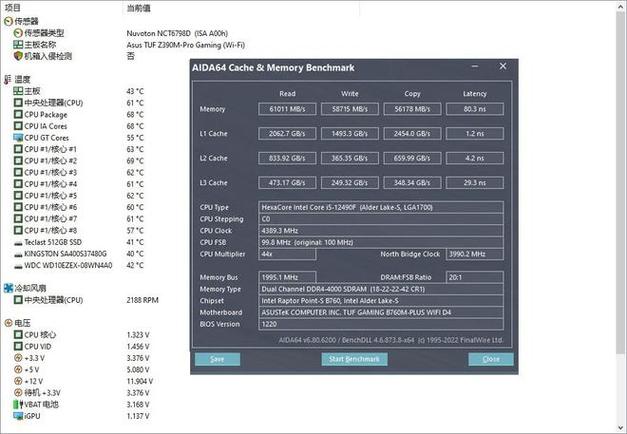Viewport: 627px width, 434px height.
Task: Click the L3 Cache Copy 348.34 GB/s field
Action: coord(412,183)
